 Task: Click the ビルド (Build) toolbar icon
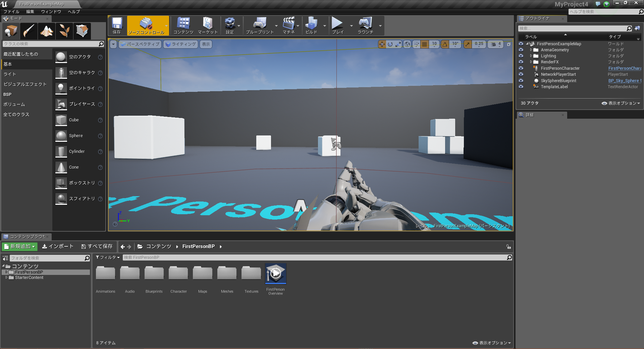(x=311, y=25)
